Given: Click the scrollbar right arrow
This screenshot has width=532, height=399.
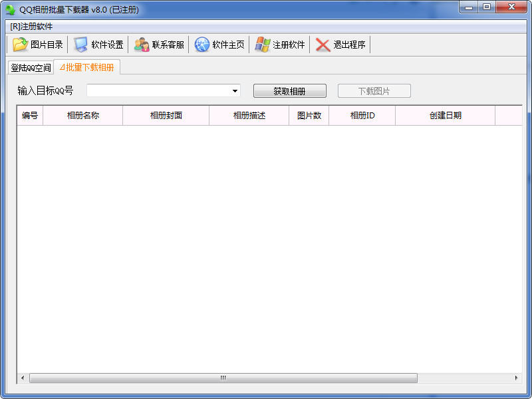Looking at the screenshot, I should click(517, 378).
